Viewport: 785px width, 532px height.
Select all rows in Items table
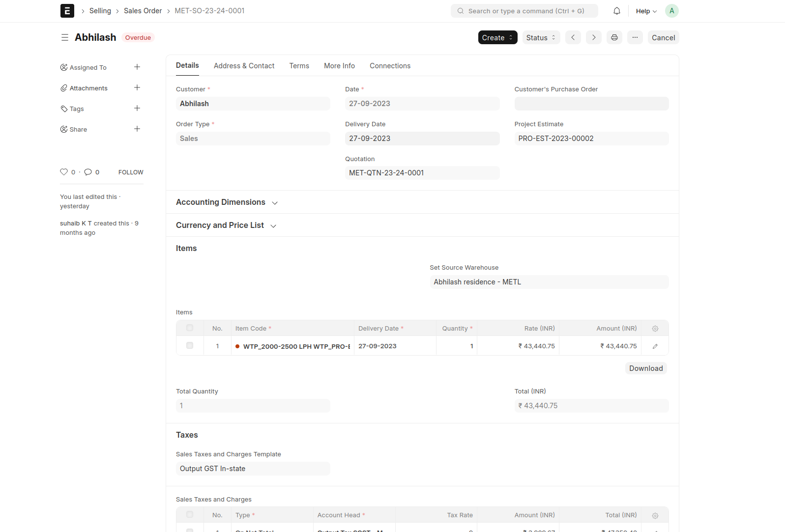[190, 328]
